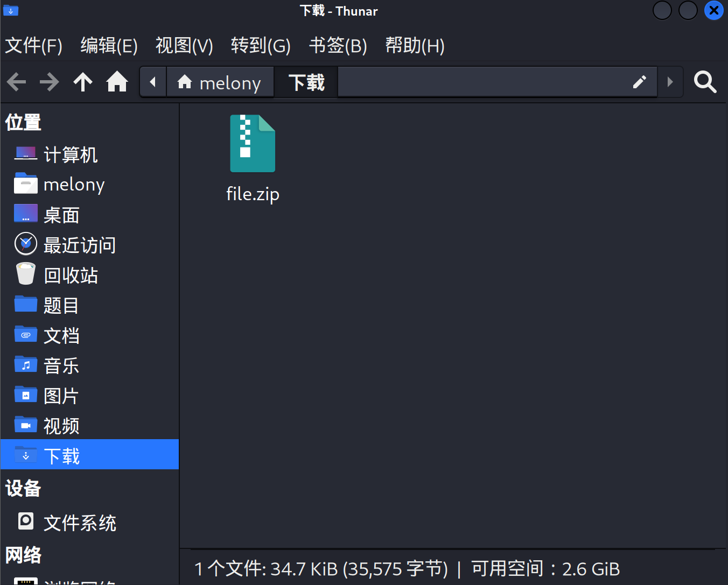Click the melony path bar button

click(220, 82)
